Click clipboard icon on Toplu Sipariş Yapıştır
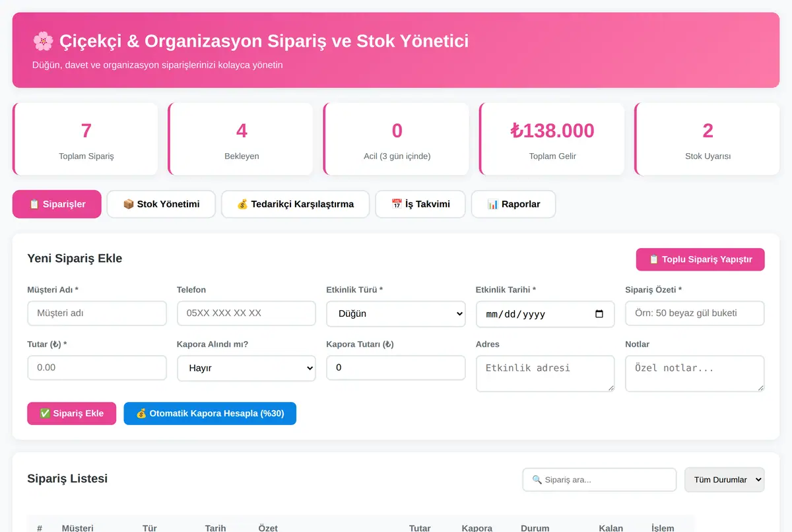The height and width of the screenshot is (532, 792). pos(654,259)
